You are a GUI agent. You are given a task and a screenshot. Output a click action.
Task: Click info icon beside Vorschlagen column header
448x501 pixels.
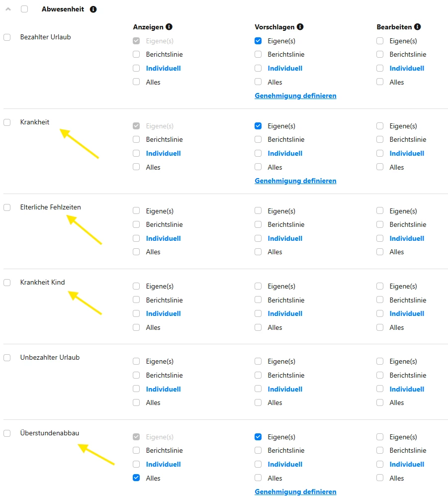(x=300, y=27)
